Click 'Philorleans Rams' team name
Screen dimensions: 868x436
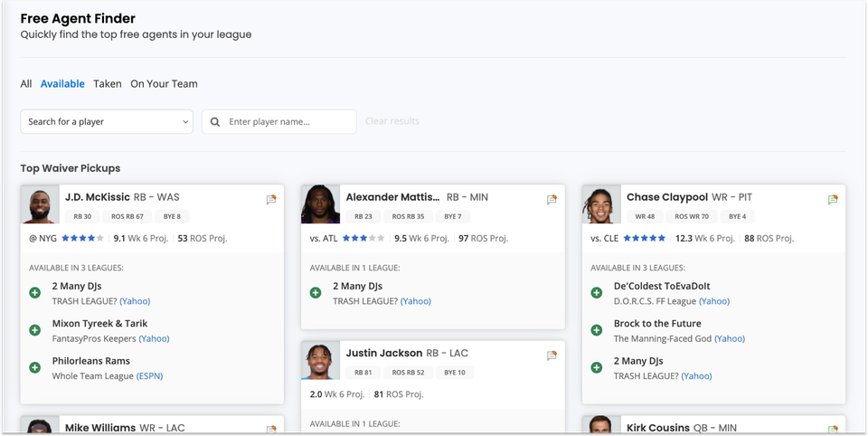(90, 361)
